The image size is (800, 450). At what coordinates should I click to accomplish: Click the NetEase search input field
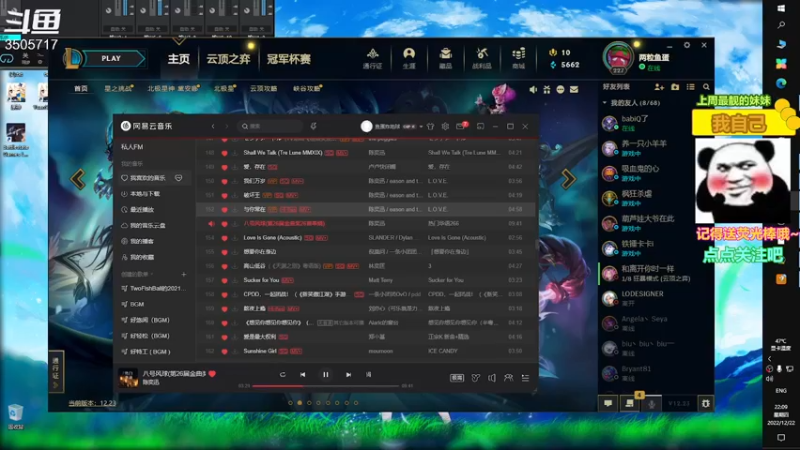pyautogui.click(x=270, y=126)
